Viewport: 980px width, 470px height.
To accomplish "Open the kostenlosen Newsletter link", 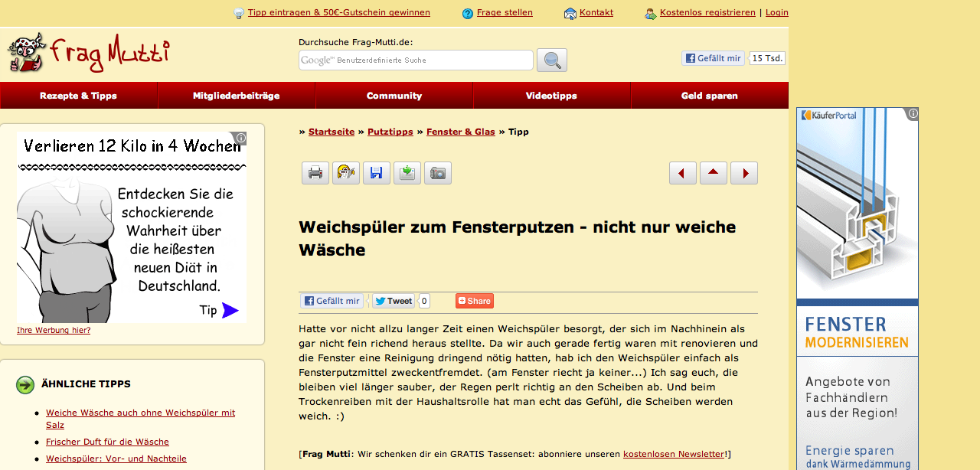I will (674, 454).
